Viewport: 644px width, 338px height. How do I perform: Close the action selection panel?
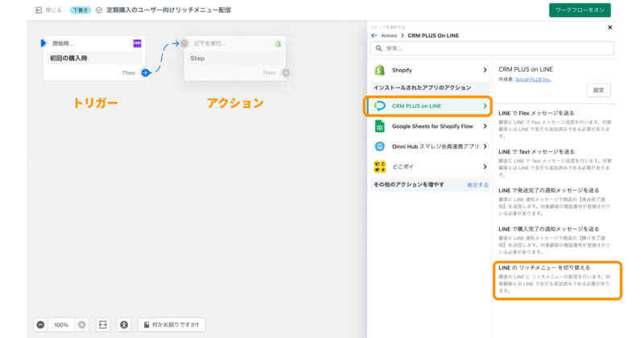tap(610, 27)
